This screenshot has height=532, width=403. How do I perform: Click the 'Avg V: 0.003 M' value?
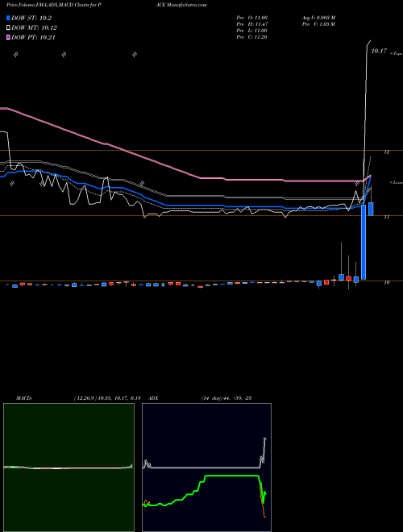click(x=319, y=18)
